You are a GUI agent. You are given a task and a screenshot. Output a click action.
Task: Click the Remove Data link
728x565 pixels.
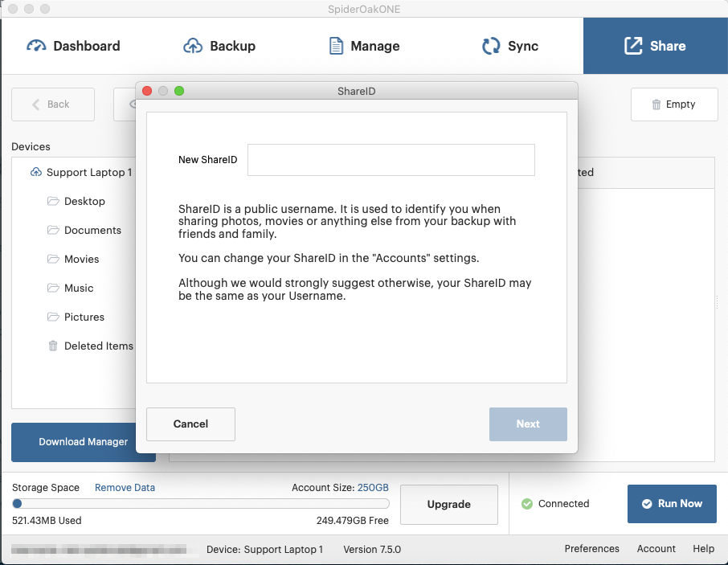pos(125,488)
